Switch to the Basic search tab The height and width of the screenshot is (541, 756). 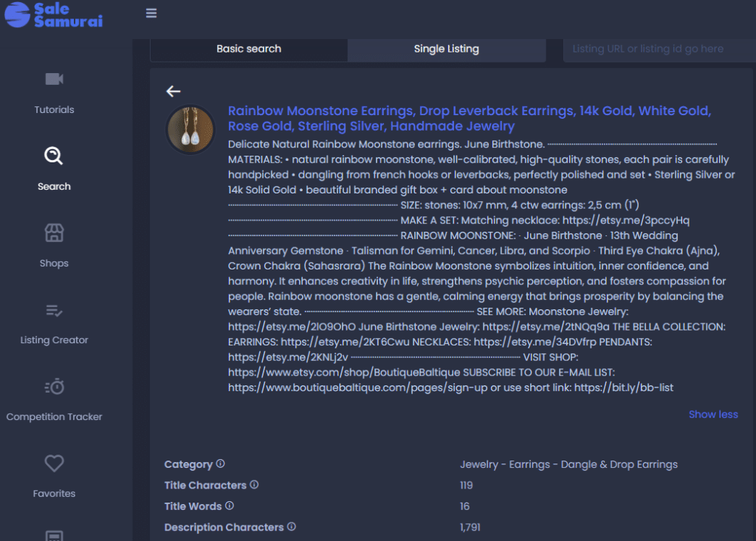249,49
